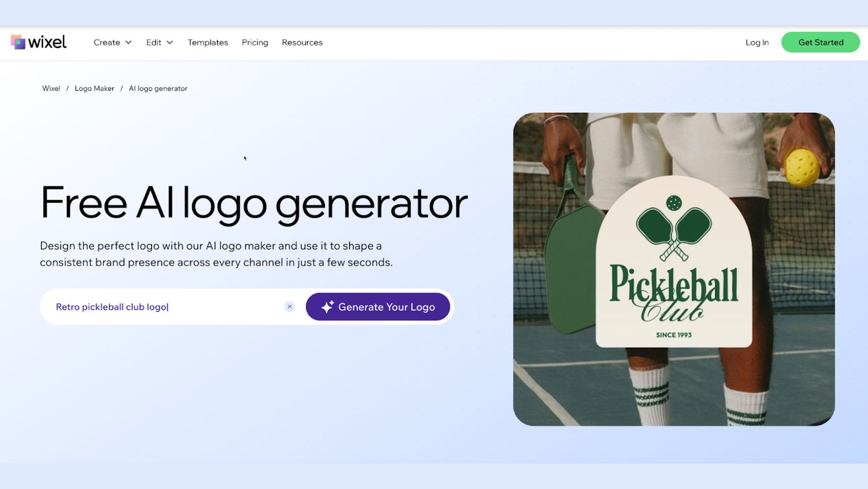Image resolution: width=868 pixels, height=489 pixels.
Task: Click Generate Your Logo button
Action: [378, 307]
